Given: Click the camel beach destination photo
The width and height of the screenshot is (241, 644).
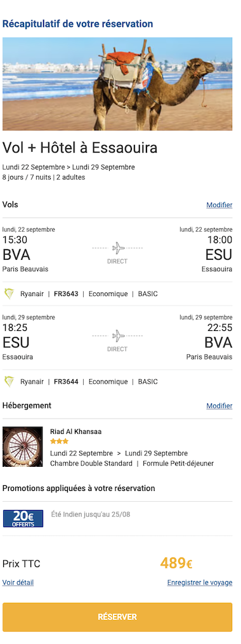Looking at the screenshot, I should coord(117,84).
